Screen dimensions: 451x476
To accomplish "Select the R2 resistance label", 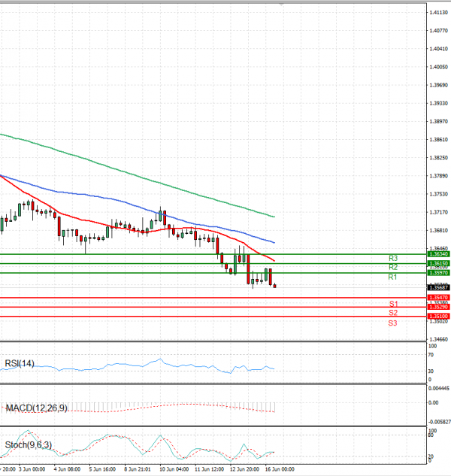I will pos(392,268).
